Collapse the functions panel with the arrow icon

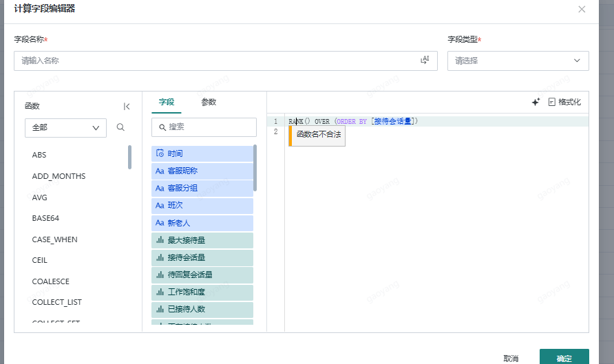tap(127, 107)
